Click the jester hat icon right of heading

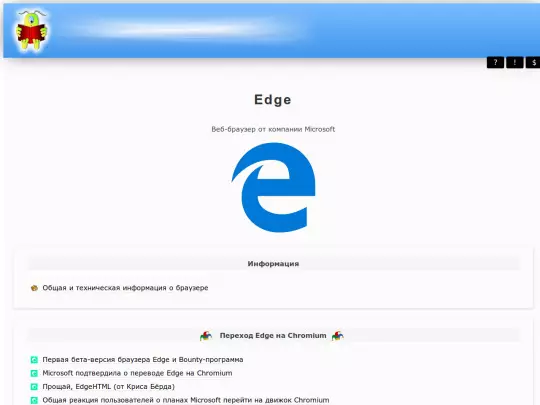(x=338, y=336)
